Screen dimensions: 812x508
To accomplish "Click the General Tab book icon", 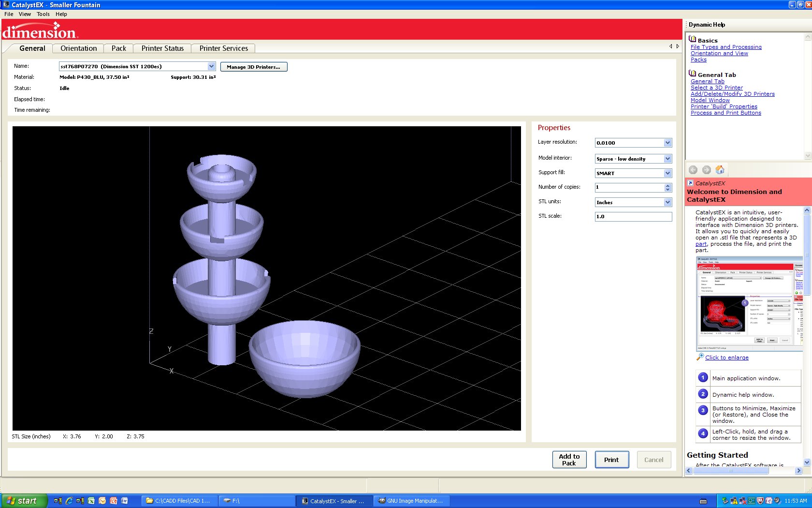I will coord(693,74).
